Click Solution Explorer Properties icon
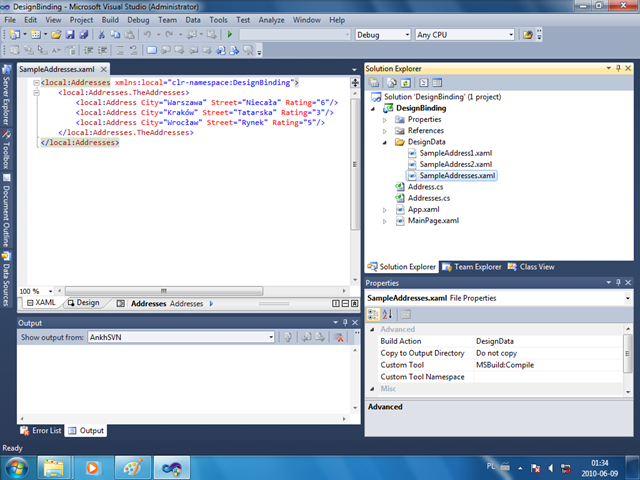Viewport: 640px width, 480px height. pos(374,83)
